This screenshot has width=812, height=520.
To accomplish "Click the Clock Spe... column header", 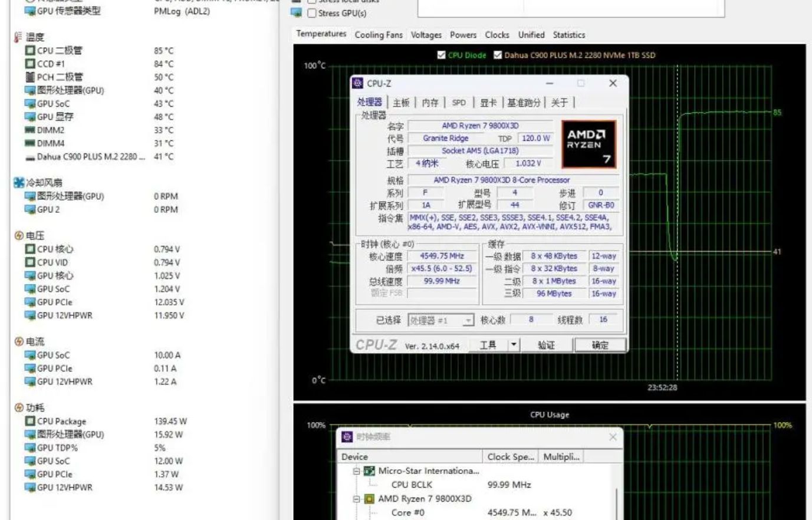I will (511, 457).
